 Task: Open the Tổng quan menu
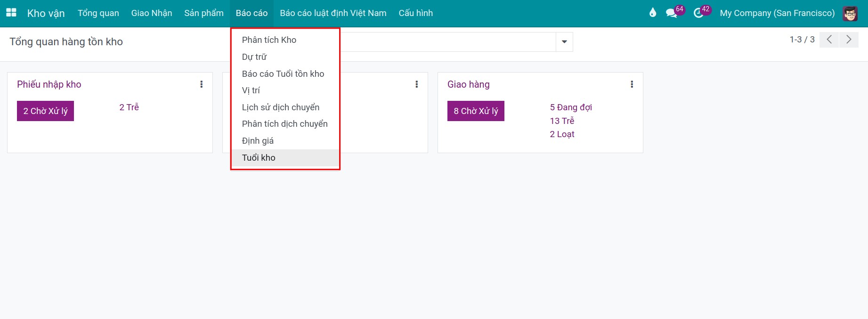pos(98,13)
